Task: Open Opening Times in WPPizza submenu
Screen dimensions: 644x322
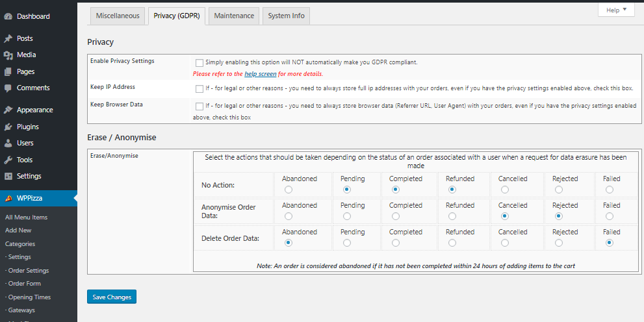Action: [29, 297]
